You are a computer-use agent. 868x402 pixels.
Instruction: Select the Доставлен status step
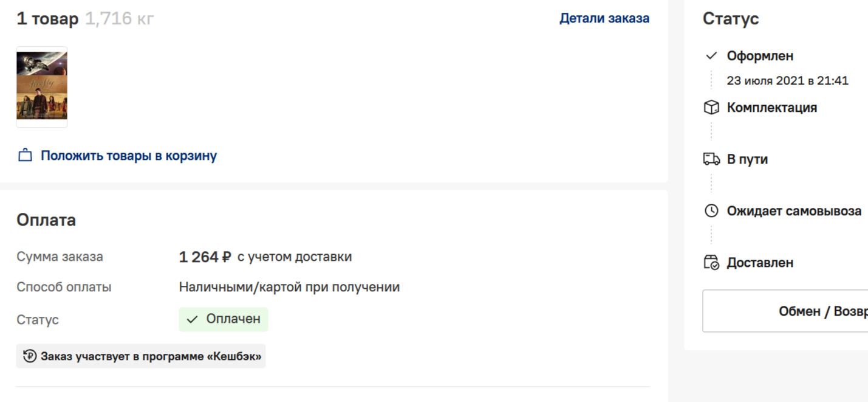point(760,263)
